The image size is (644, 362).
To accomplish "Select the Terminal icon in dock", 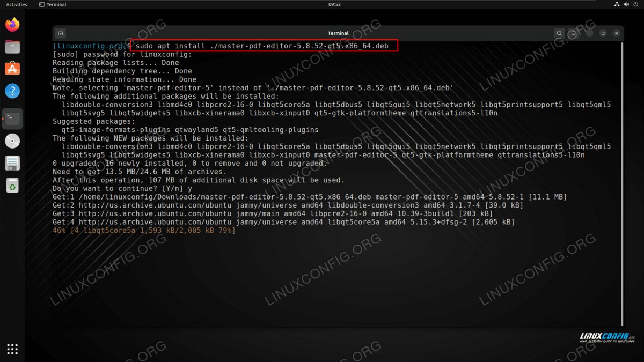I will point(12,119).
